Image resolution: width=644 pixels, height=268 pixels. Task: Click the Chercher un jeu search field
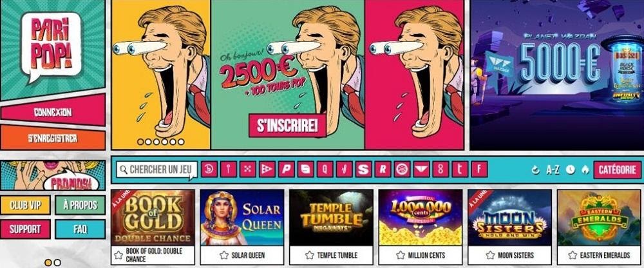(x=156, y=169)
